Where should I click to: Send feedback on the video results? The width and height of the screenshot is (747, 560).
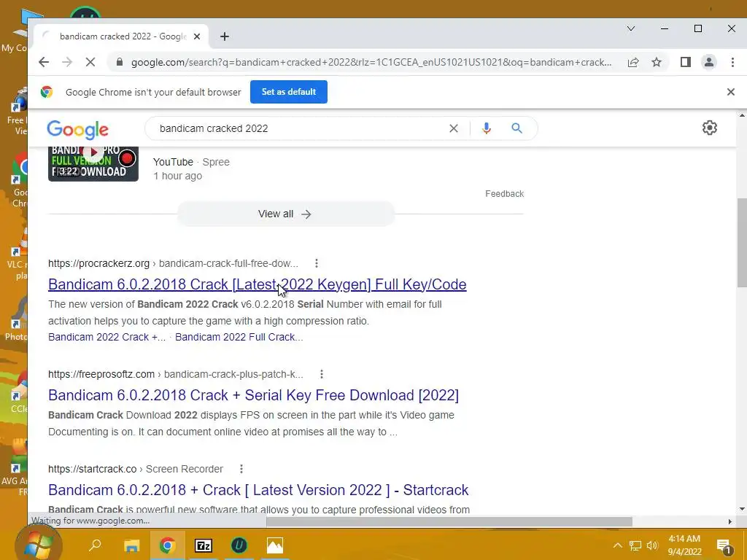(505, 194)
